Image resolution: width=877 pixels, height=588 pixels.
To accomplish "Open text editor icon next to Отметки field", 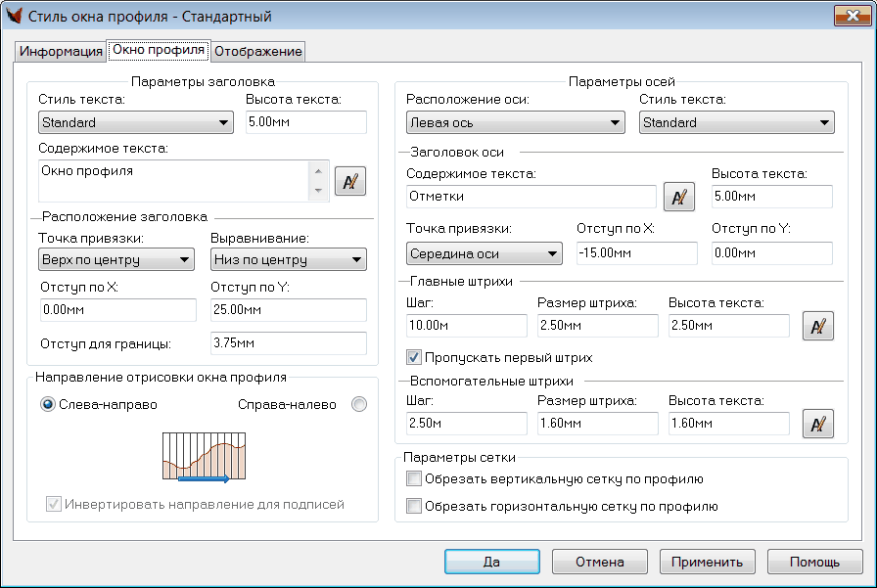I will 679,197.
